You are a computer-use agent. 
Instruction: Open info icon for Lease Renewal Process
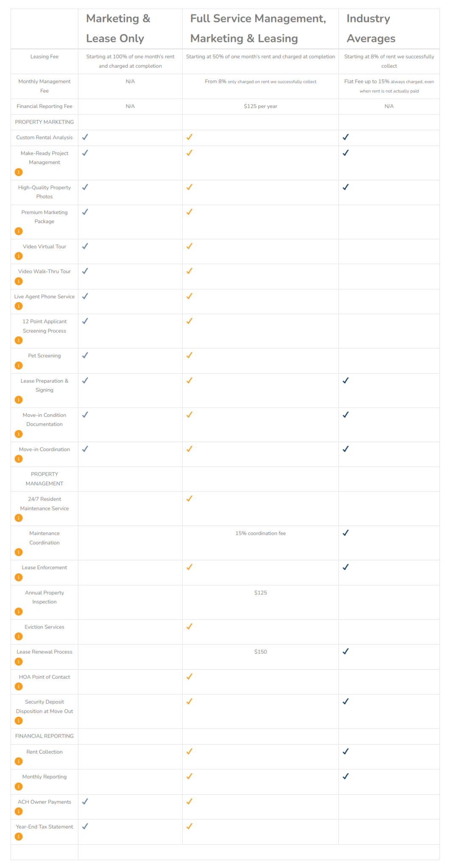click(19, 662)
